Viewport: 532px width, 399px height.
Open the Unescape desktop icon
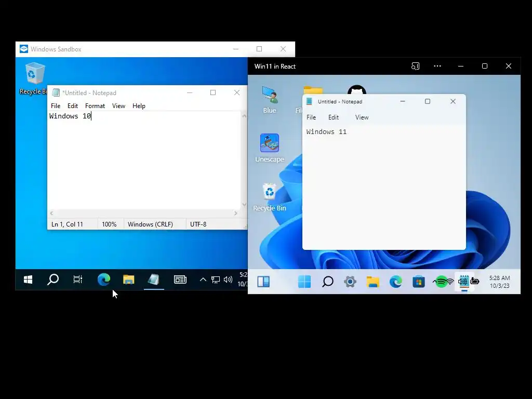tap(270, 148)
